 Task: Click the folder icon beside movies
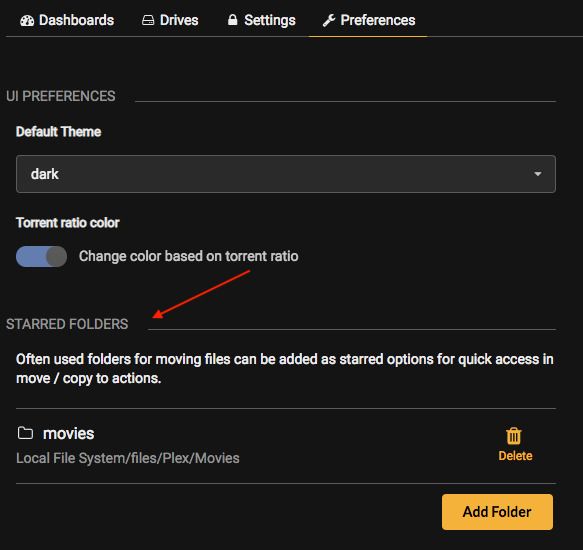click(25, 433)
